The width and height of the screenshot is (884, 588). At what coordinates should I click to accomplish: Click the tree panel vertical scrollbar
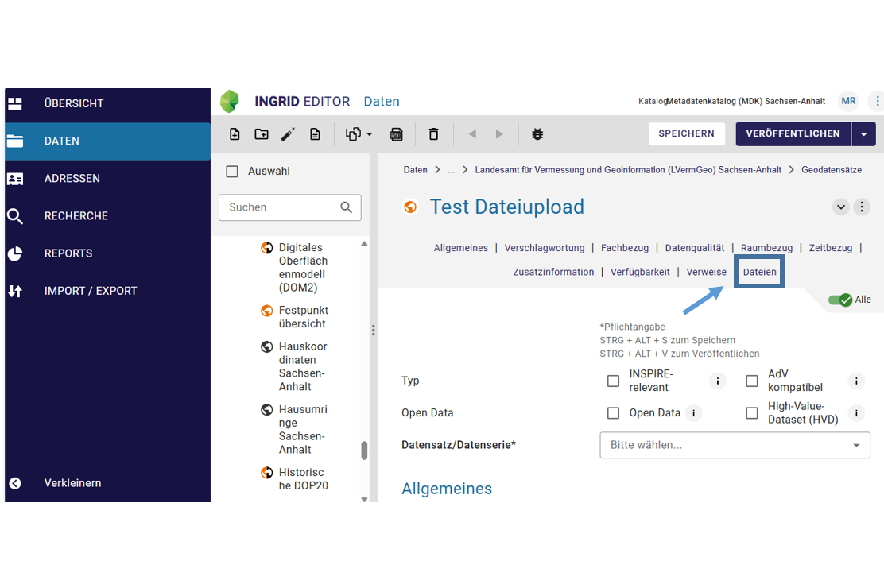click(x=364, y=451)
